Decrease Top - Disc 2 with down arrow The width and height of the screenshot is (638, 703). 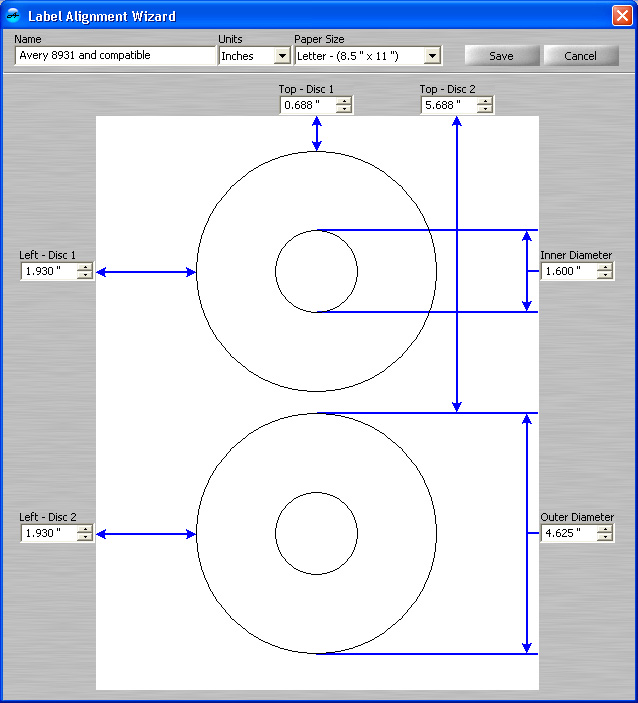click(485, 109)
